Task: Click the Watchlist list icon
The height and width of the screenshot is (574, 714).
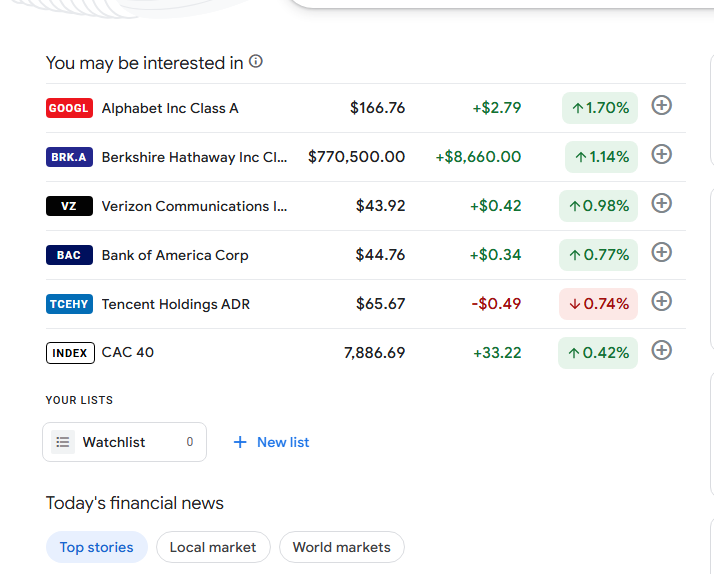Action: point(63,442)
